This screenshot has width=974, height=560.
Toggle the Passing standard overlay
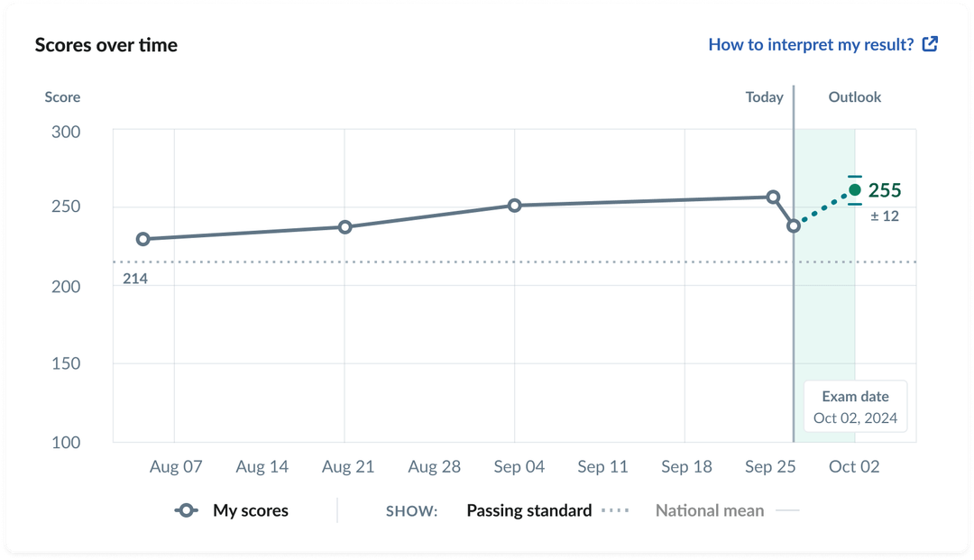click(528, 510)
